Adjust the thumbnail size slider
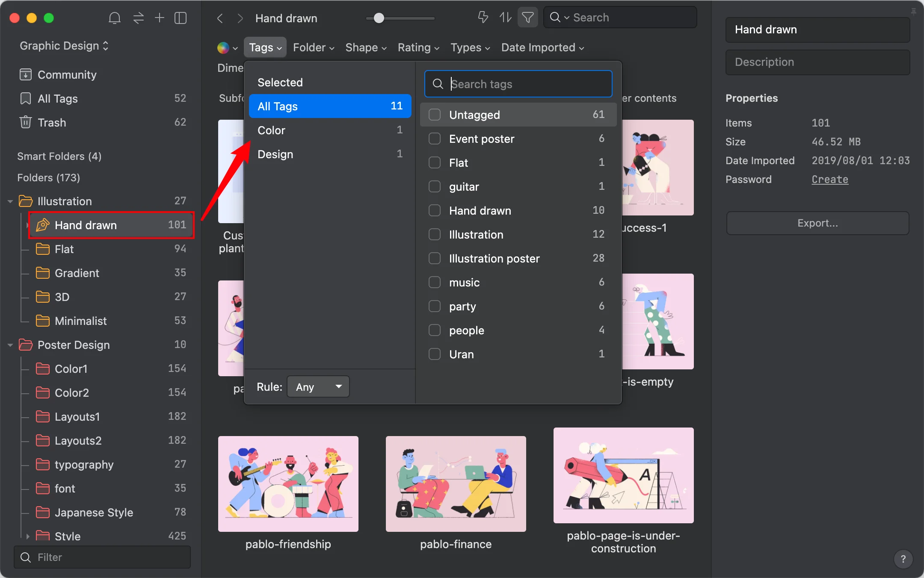This screenshot has height=578, width=924. [379, 18]
